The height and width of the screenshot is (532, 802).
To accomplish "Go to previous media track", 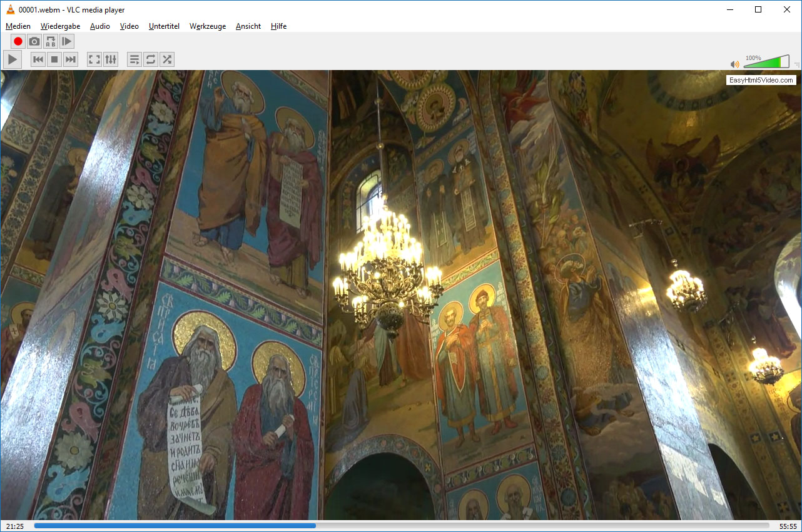I will click(x=38, y=59).
